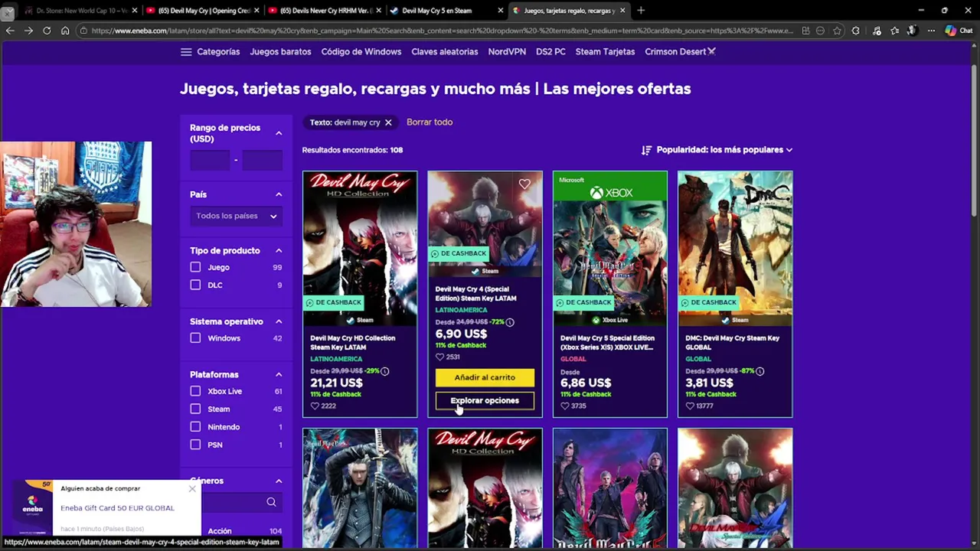Click the maximum price input field
Screen dimensions: 980x551
coord(263,160)
